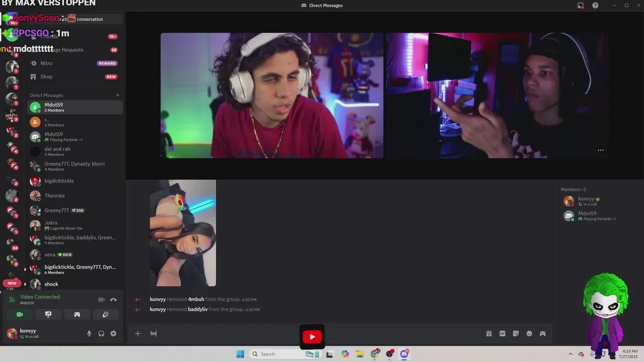Screen dimensions: 644x362
Task: Open the clock showing 6:33 PM
Action: coord(630,354)
